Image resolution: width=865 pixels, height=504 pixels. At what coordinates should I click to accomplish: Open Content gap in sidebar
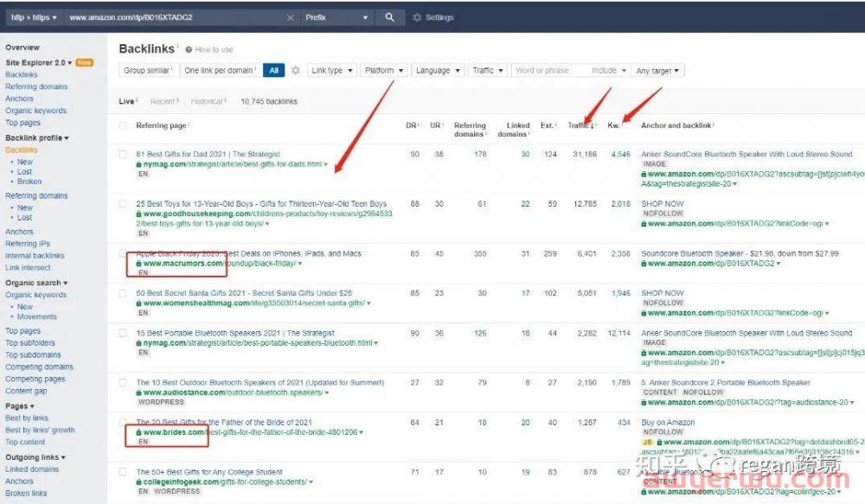26,391
